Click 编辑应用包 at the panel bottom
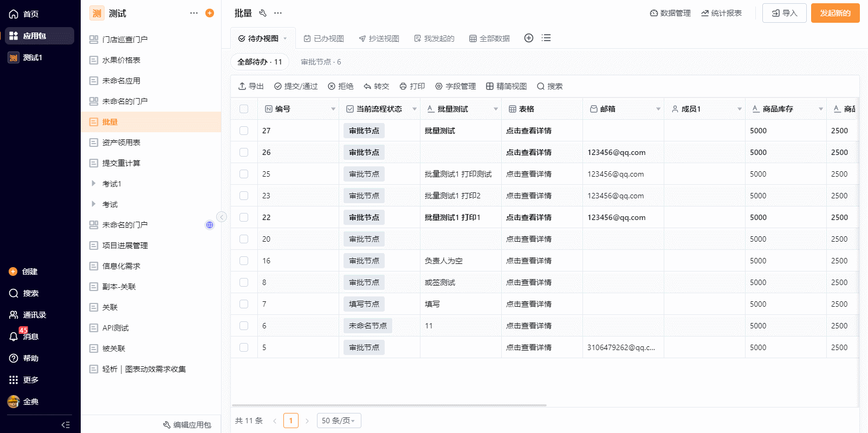The image size is (868, 433). point(187,425)
